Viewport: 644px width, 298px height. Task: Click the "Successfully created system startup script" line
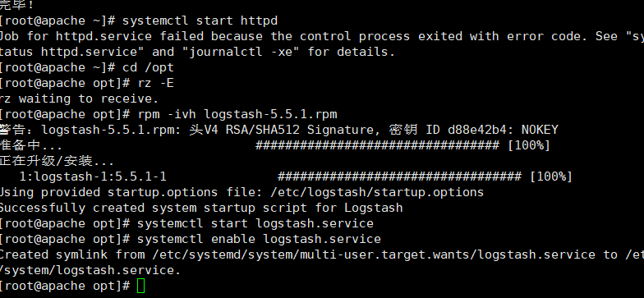(201, 208)
